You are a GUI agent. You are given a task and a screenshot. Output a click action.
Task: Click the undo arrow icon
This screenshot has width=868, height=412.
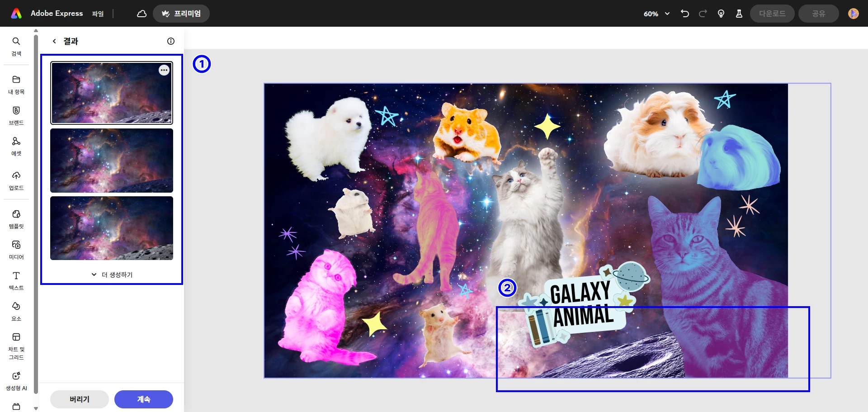pos(685,14)
